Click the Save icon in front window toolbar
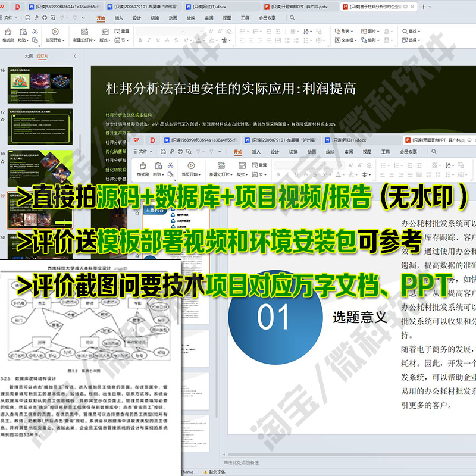The height and width of the screenshot is (476, 476). [163, 152]
